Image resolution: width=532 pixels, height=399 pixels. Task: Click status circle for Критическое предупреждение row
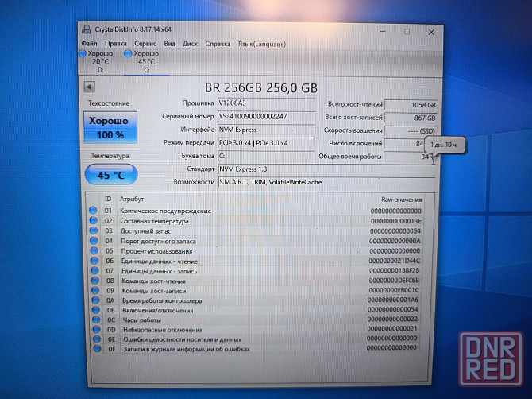pos(94,211)
